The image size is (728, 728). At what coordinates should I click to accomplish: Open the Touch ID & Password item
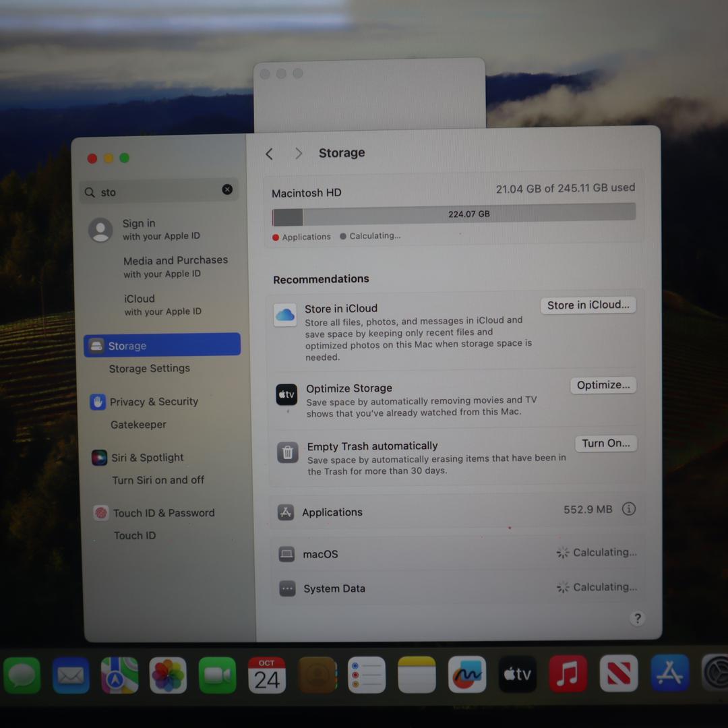click(163, 513)
